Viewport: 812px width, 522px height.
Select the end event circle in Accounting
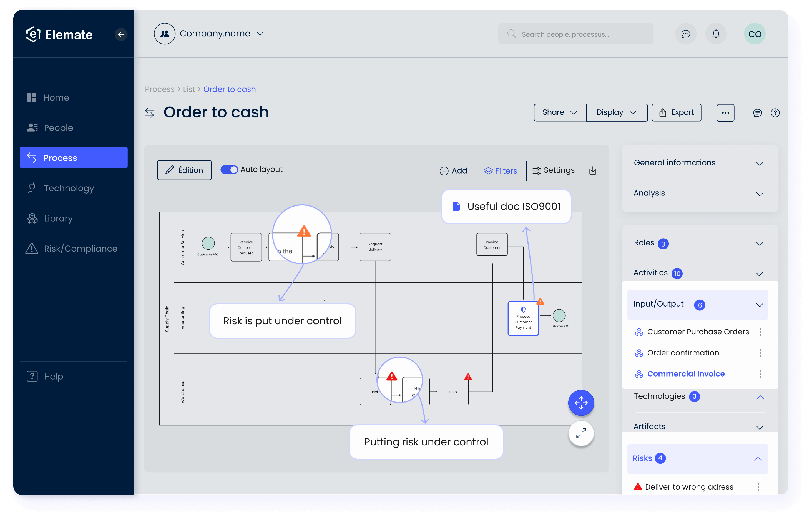(x=559, y=316)
